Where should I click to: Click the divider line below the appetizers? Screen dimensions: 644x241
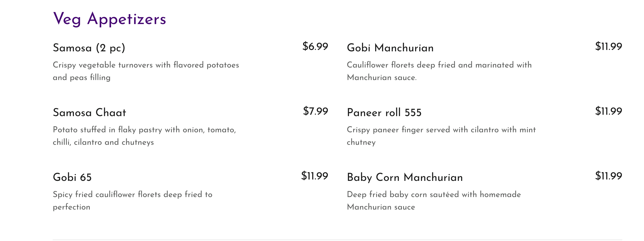tap(337, 240)
